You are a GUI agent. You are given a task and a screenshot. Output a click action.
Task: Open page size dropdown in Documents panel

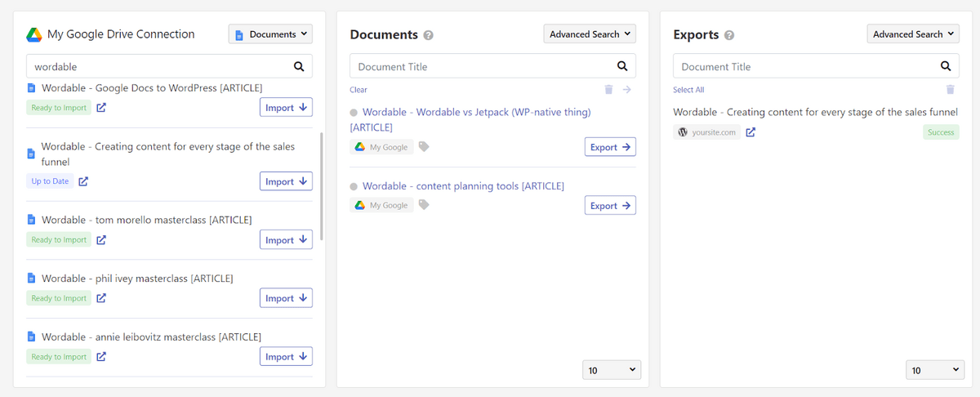pos(612,370)
